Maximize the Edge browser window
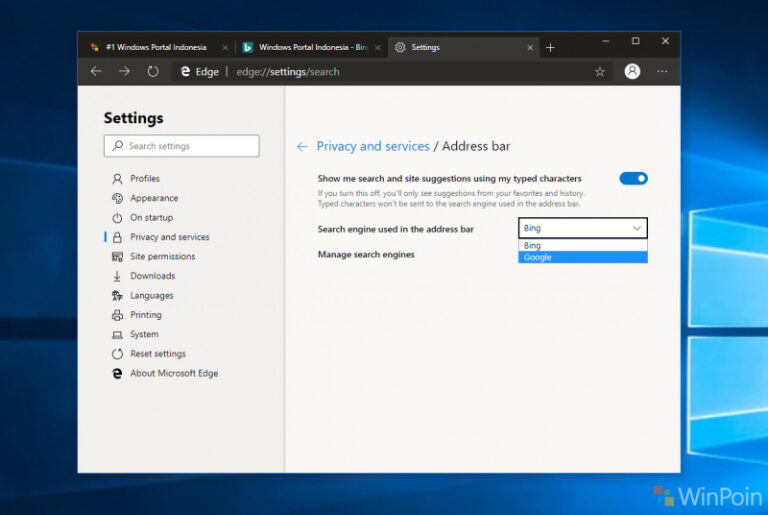The image size is (768, 515). [636, 41]
